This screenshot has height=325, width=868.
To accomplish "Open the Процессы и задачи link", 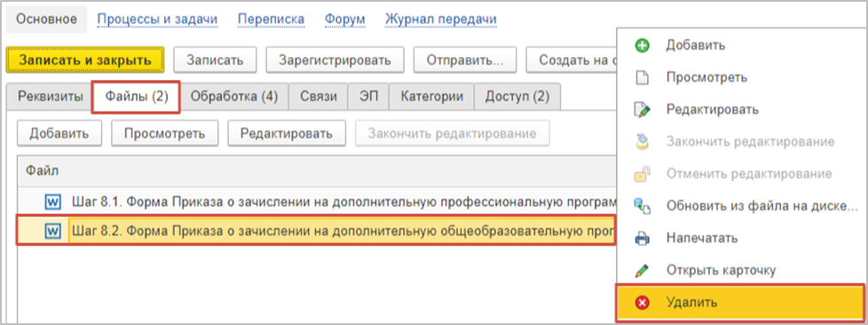I will click(157, 19).
